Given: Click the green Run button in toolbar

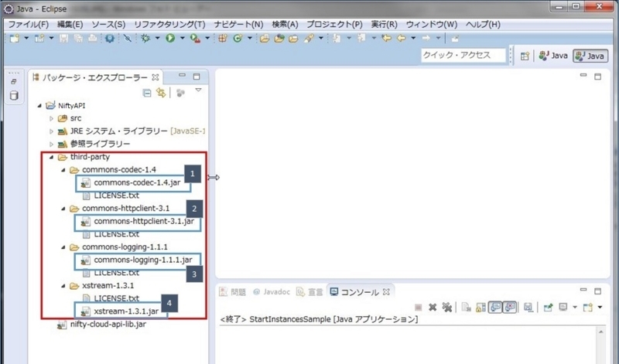Looking at the screenshot, I should [x=170, y=38].
